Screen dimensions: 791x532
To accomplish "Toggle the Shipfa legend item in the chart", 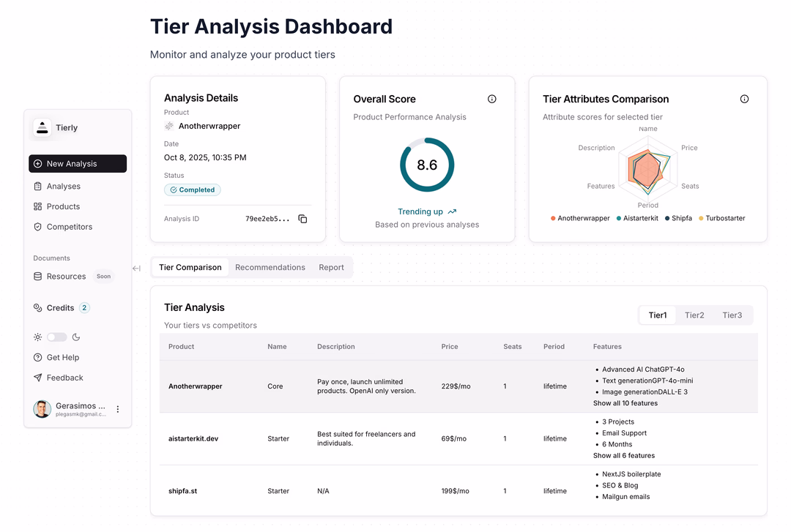I will (x=677, y=218).
